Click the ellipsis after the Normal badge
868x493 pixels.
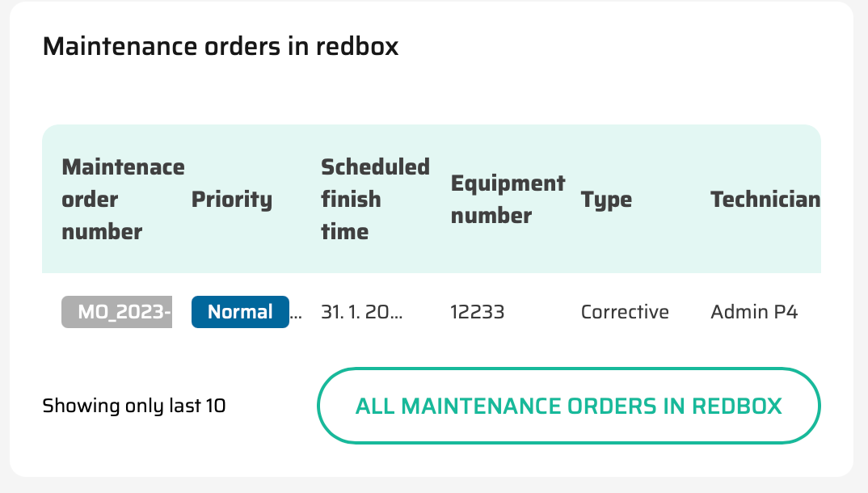click(296, 314)
